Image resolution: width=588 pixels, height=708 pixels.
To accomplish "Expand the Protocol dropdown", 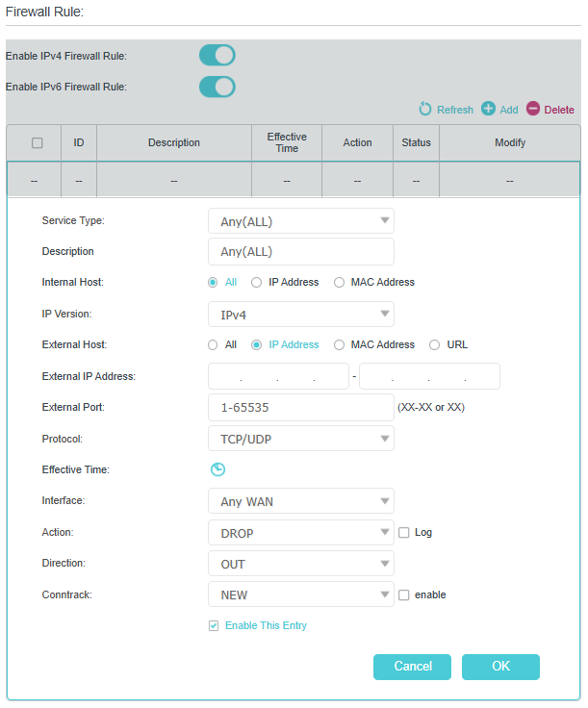I will point(301,439).
